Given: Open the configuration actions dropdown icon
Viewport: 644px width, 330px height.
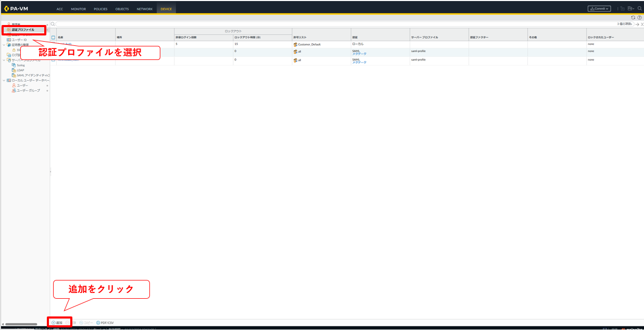Looking at the screenshot, I should (x=631, y=8).
